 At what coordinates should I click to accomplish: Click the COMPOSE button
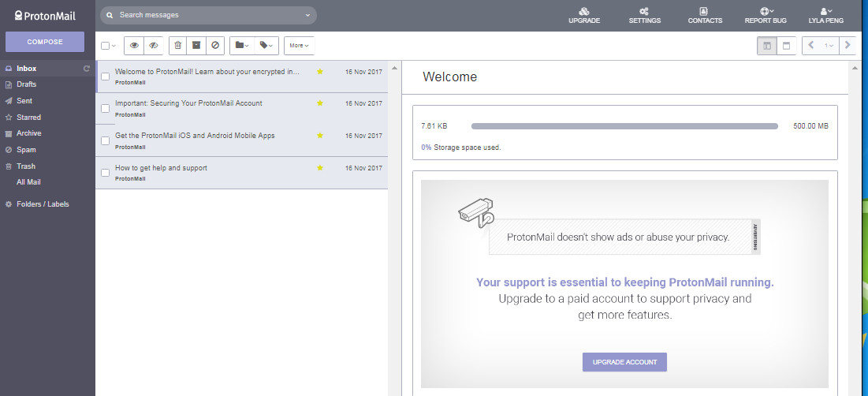[x=45, y=42]
